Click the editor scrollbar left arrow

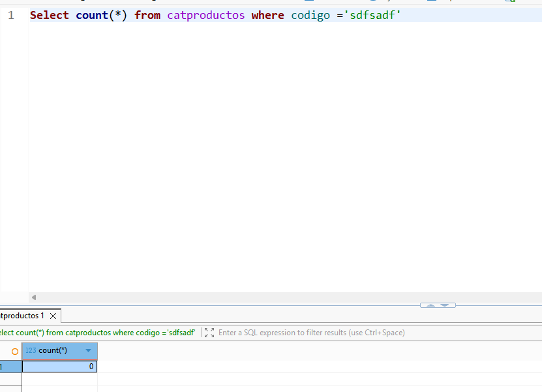[x=33, y=297]
